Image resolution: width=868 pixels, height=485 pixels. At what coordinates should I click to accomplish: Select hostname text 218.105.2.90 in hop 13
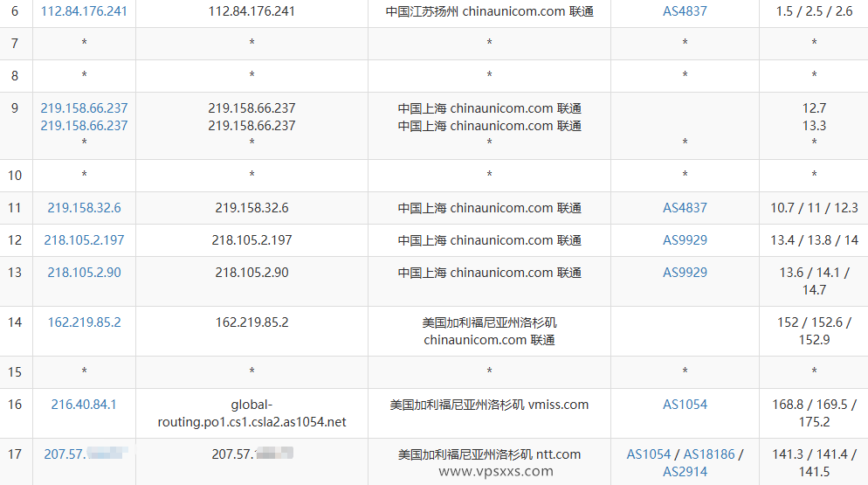click(251, 272)
